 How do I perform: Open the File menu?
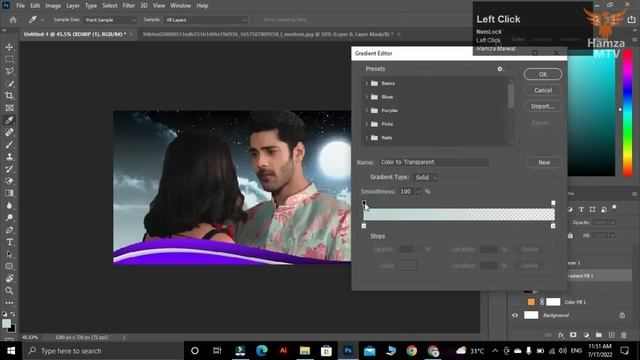point(20,6)
